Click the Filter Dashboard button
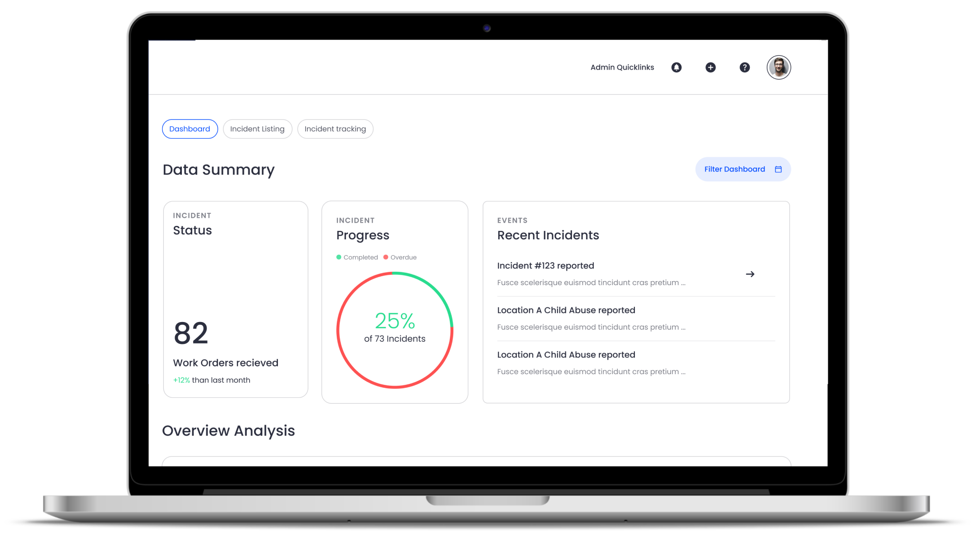 (743, 169)
